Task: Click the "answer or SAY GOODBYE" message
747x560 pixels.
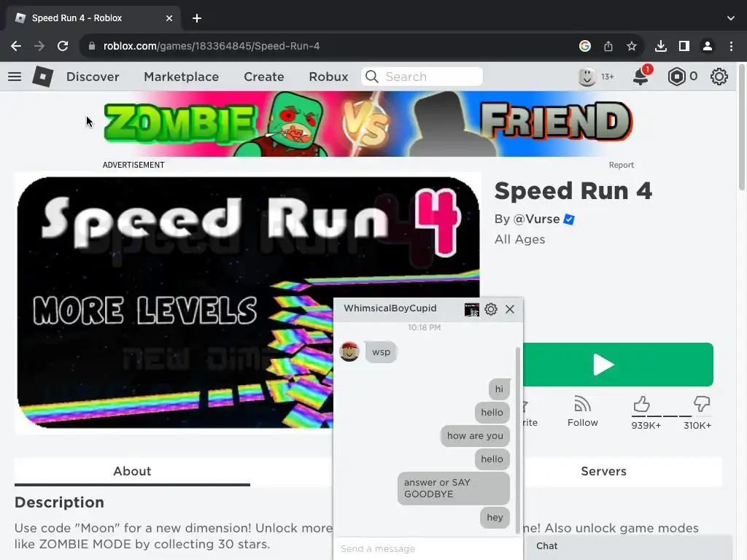Action: [x=454, y=488]
